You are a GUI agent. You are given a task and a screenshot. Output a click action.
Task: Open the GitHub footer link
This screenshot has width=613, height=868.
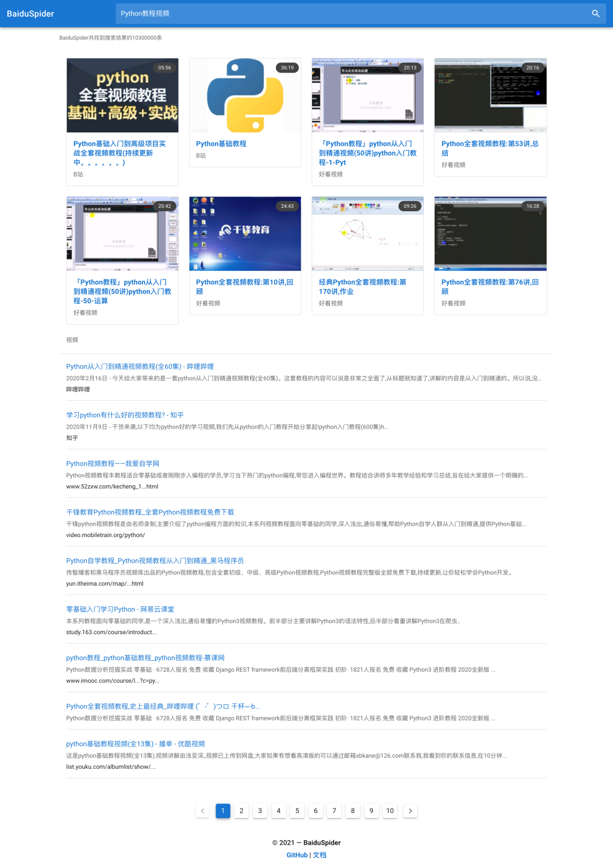click(297, 855)
